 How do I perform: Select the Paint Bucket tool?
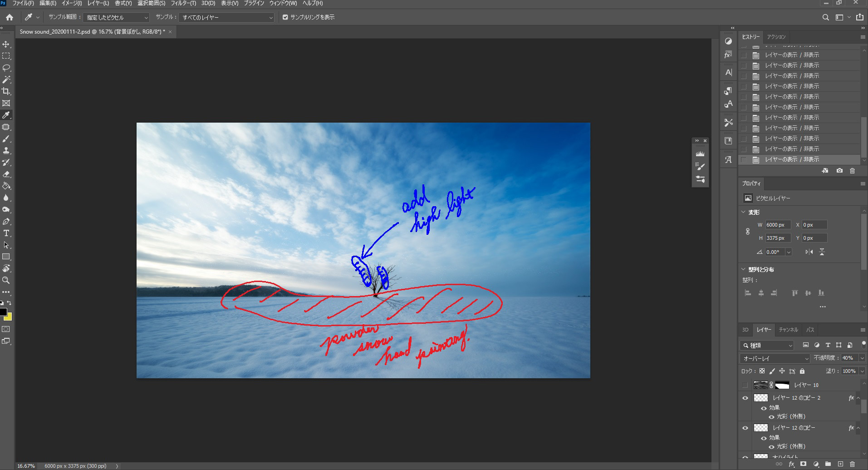(x=6, y=186)
